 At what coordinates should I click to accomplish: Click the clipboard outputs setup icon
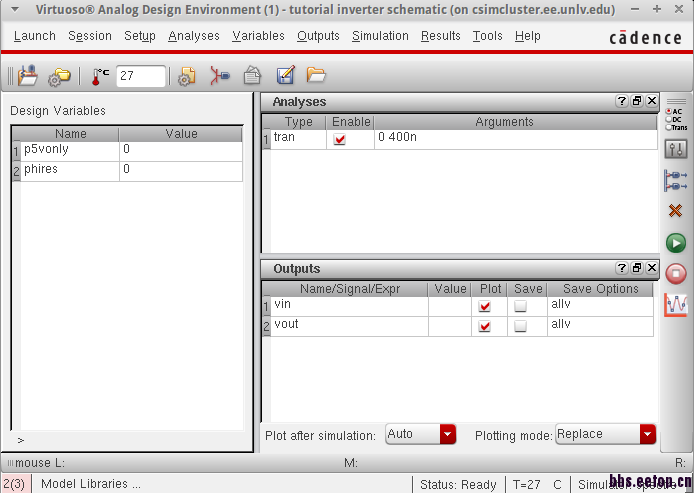(252, 75)
